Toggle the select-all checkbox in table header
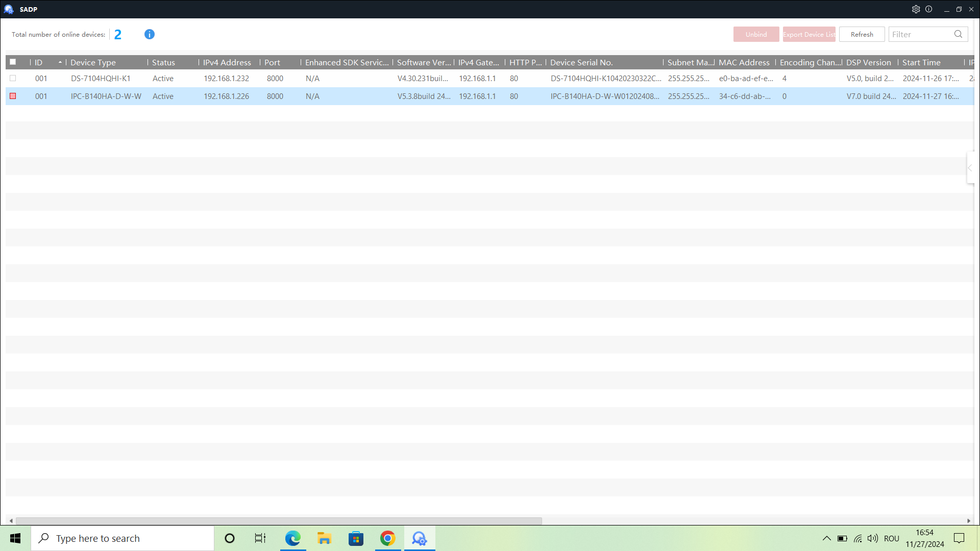980x551 pixels. (13, 62)
